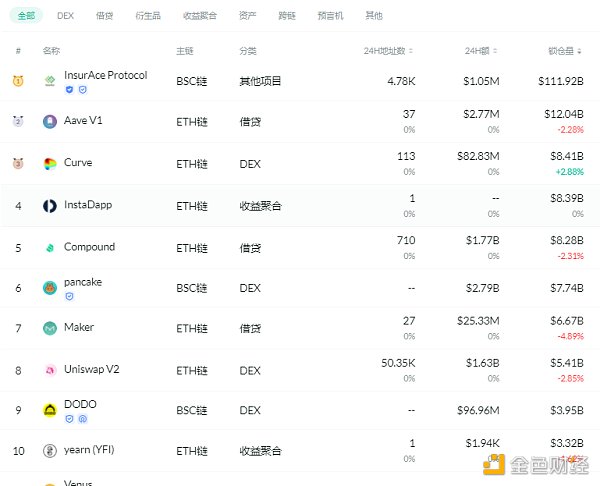Viewport: 600px width, 486px height.
Task: Click the shield badge under DODO
Action: pyautogui.click(x=69, y=419)
